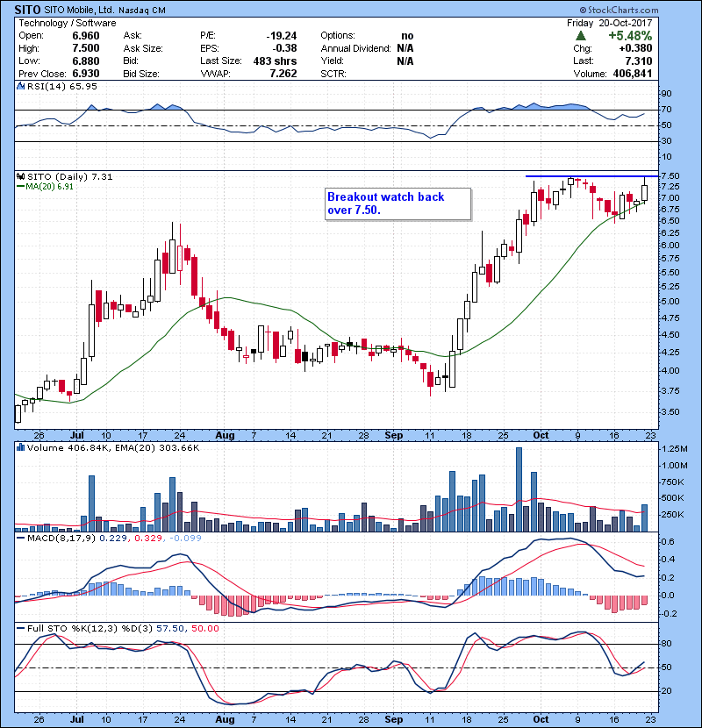Click the SITO (Daily) 7.31 legend
Viewport: 702px width, 728px height.
tap(69, 176)
